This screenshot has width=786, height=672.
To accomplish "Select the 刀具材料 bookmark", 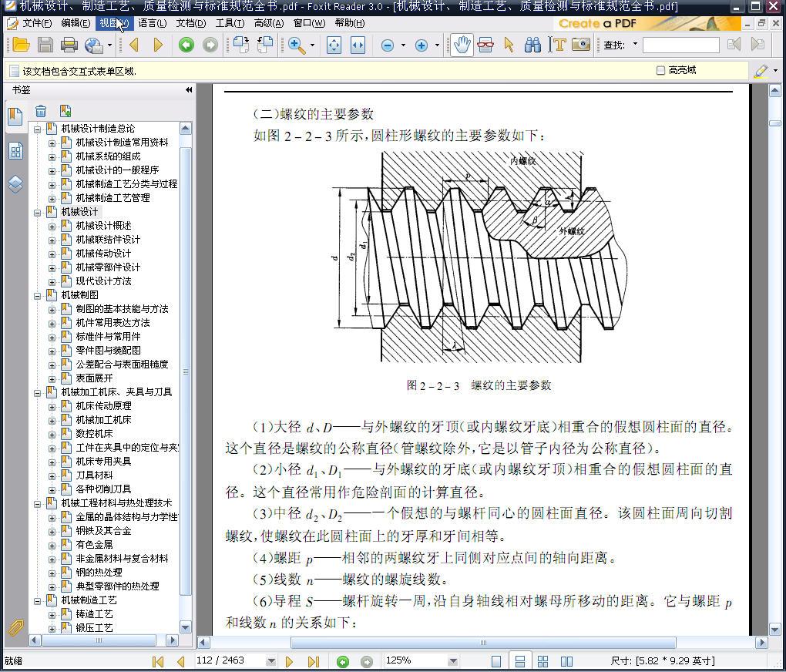I will pyautogui.click(x=94, y=475).
